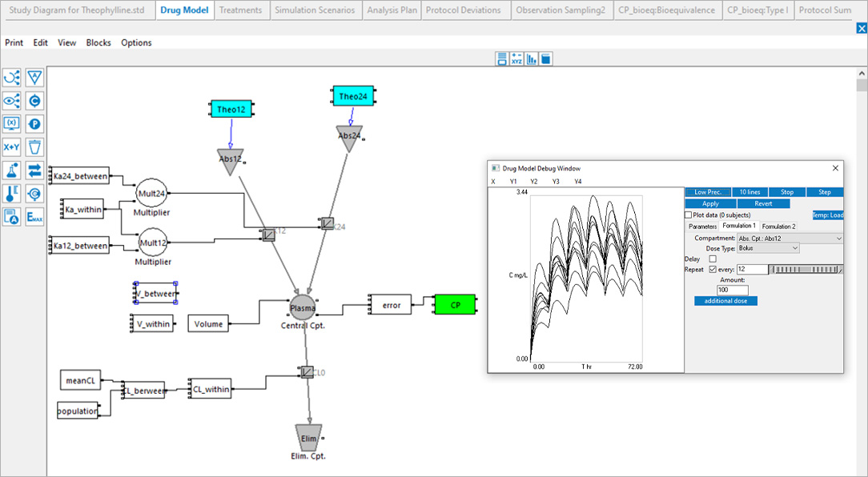
Task: Click the XYZ variables toolbar icon
Action: click(516, 59)
